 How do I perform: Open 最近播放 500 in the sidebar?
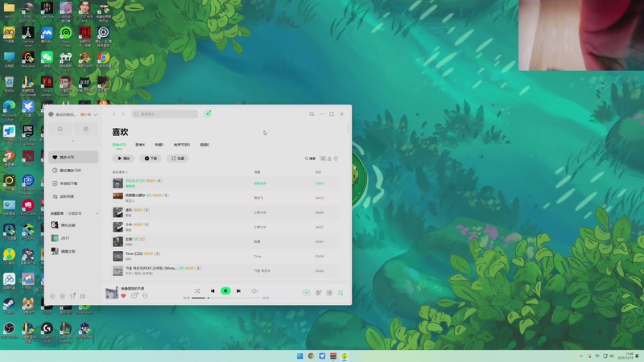(x=73, y=171)
